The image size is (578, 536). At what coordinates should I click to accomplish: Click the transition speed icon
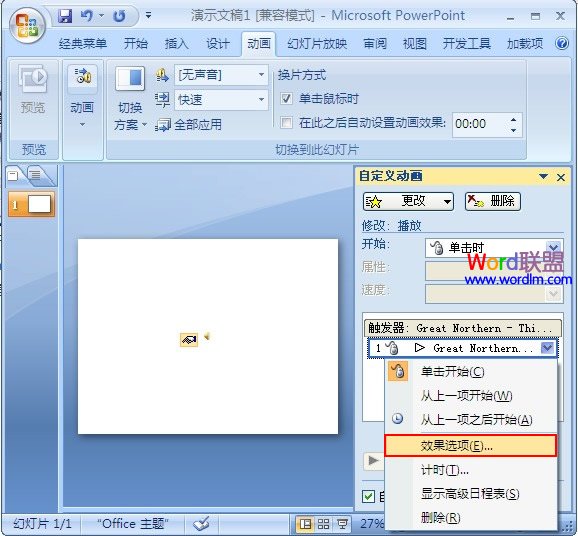[x=162, y=100]
